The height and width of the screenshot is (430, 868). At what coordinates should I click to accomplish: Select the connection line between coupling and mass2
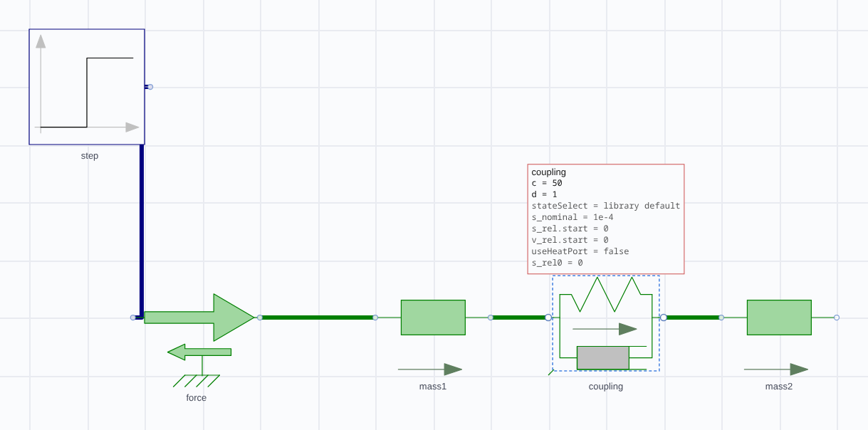click(x=692, y=318)
